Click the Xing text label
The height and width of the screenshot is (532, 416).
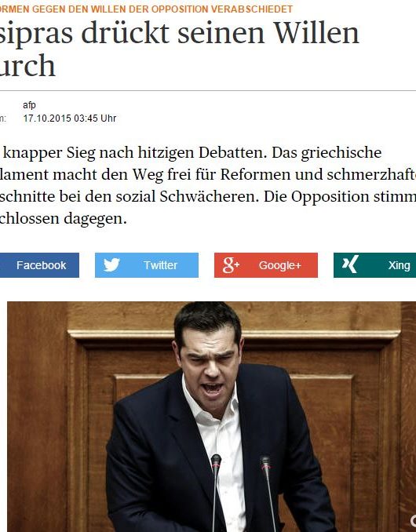399,265
